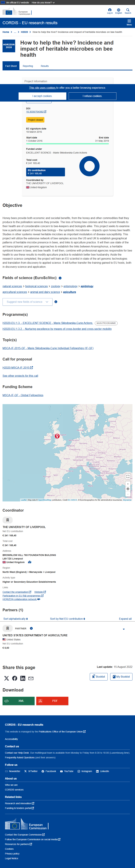Open Suggest new fields of science dropdown
The height and width of the screenshot is (868, 135).
[x=28, y=302]
